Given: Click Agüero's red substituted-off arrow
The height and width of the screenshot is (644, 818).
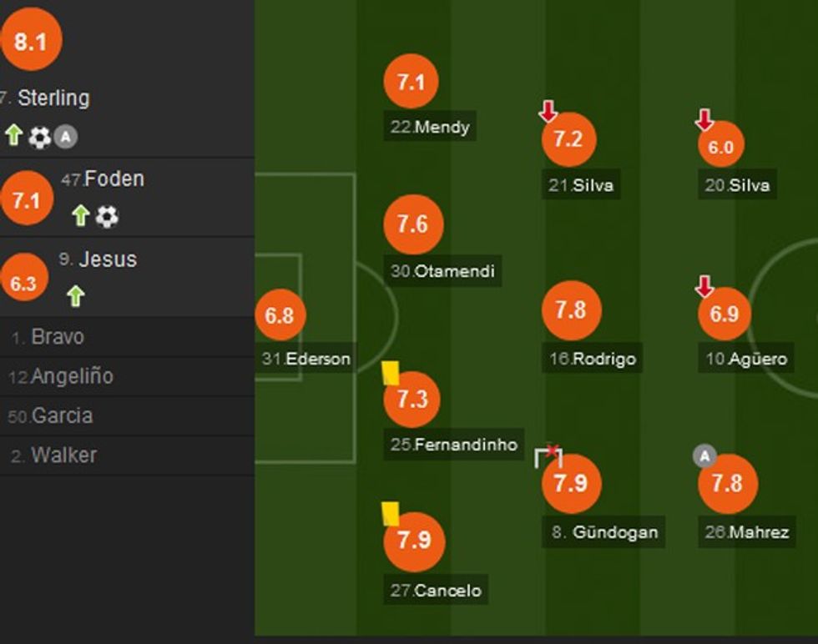Looking at the screenshot, I should click(704, 287).
